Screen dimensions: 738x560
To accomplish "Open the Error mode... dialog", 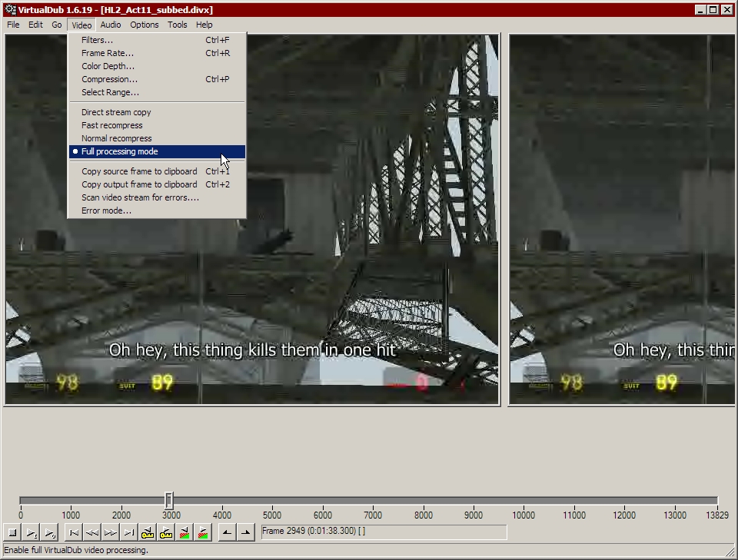I will 157,211.
